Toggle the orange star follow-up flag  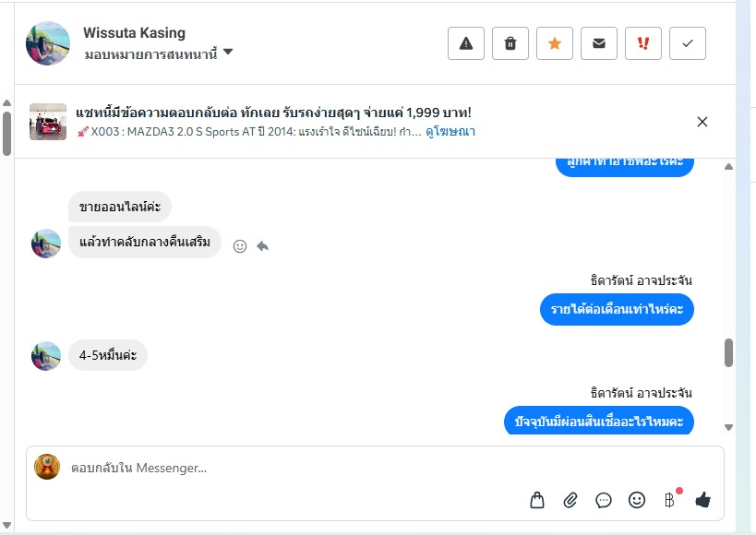click(x=555, y=43)
